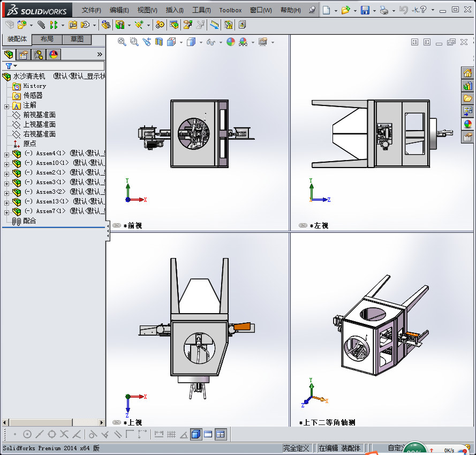The height and width of the screenshot is (455, 476).
Task: Open the Display Style dropdown arrow
Action: click(201, 42)
